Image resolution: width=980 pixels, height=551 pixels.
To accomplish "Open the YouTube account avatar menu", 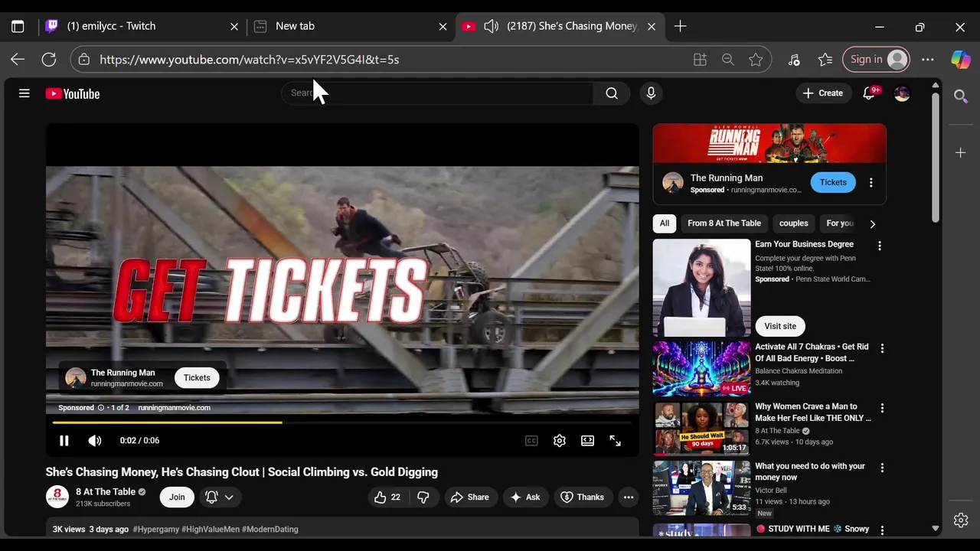I will click(x=902, y=93).
